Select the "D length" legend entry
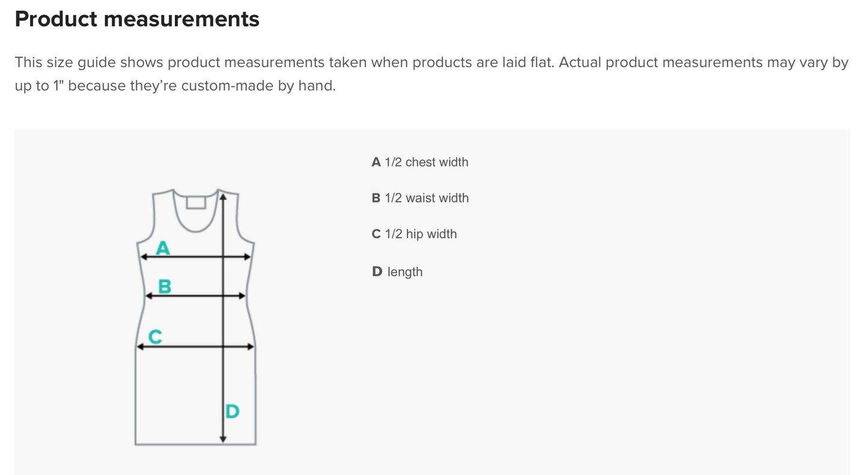 coord(397,272)
